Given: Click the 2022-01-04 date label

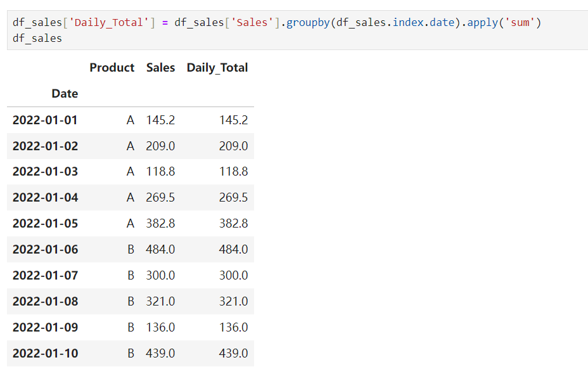Looking at the screenshot, I should tap(45, 198).
